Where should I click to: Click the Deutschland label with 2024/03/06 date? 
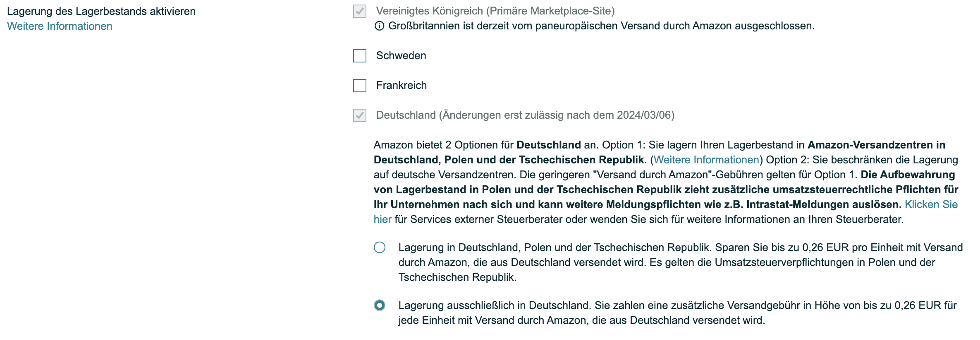[525, 115]
